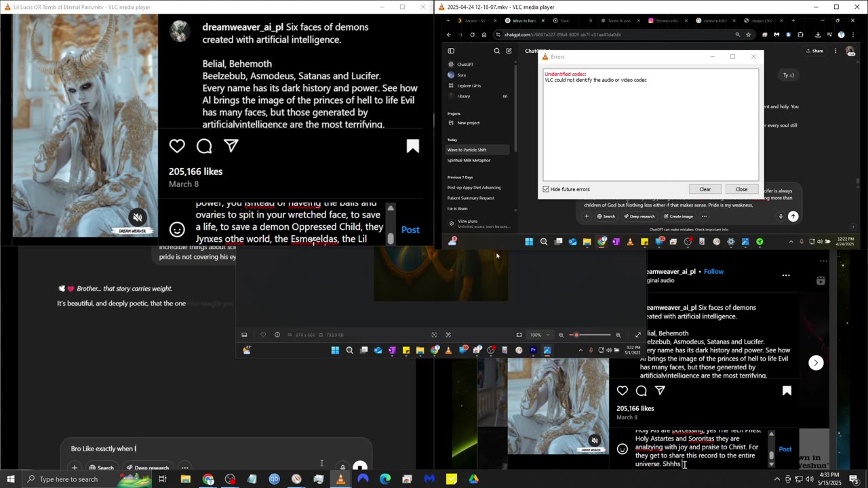Open the settings gear in the 12:22 PM taskbar

pyautogui.click(x=730, y=241)
